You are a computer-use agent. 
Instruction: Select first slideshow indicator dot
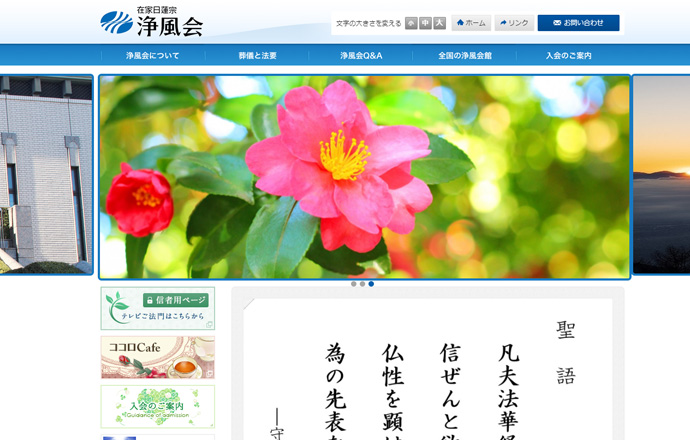[353, 284]
